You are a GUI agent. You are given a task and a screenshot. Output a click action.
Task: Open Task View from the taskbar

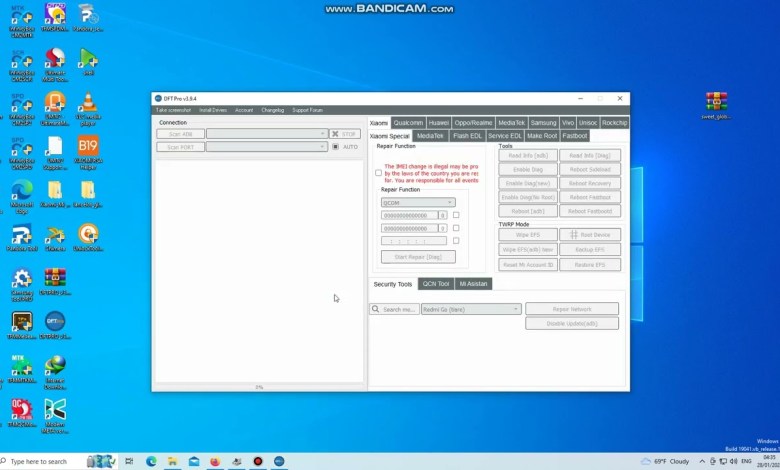point(129,462)
